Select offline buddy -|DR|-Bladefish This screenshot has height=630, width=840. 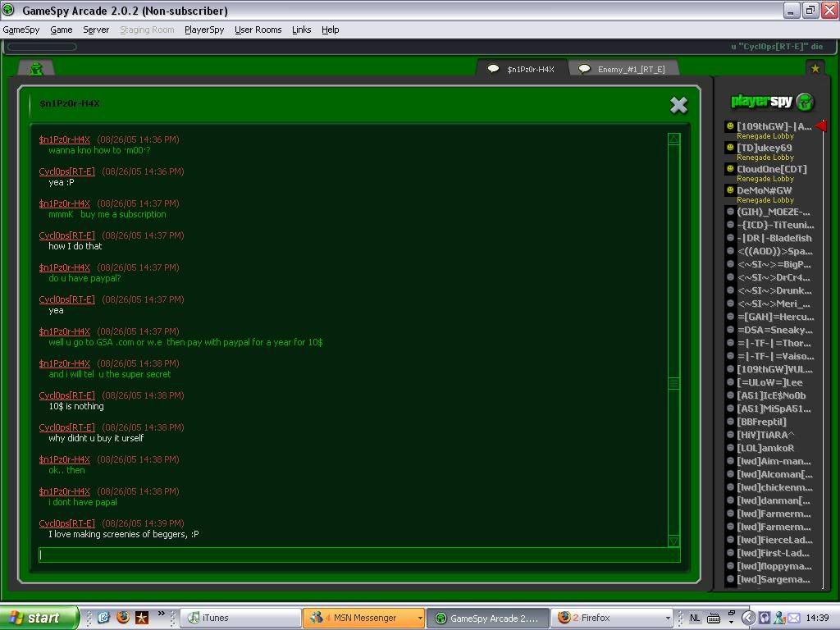pyautogui.click(x=774, y=238)
